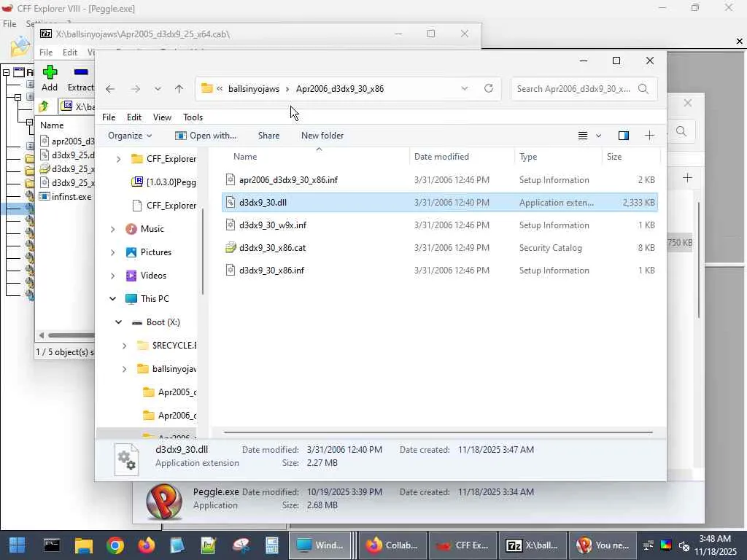Go up one folder level
This screenshot has height=560, width=747.
click(x=179, y=89)
